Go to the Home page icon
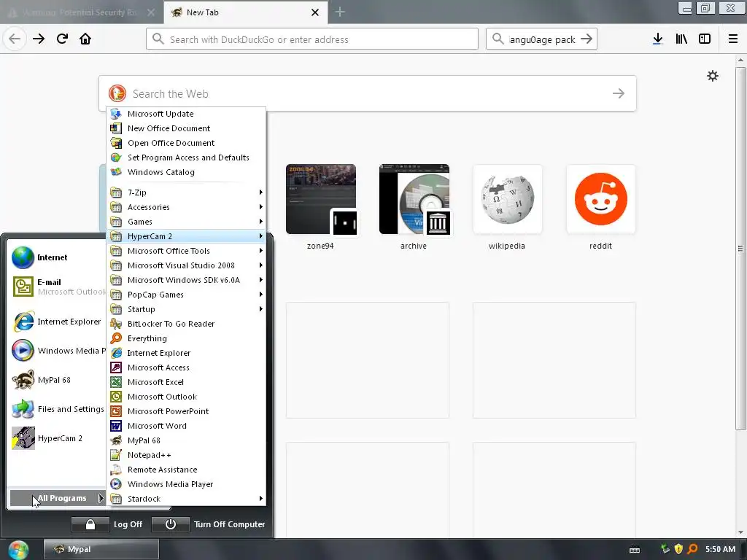 click(x=85, y=39)
